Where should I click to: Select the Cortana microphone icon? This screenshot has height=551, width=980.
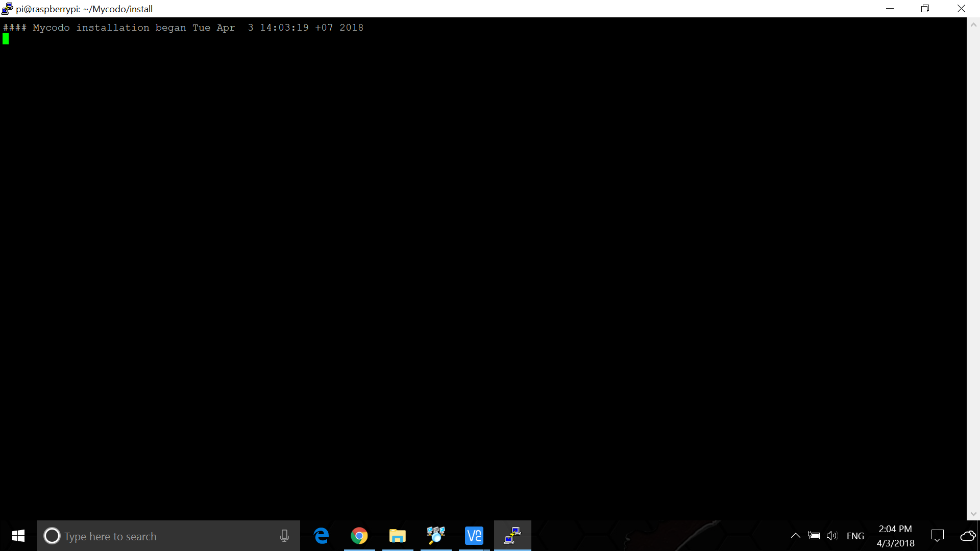pyautogui.click(x=284, y=536)
